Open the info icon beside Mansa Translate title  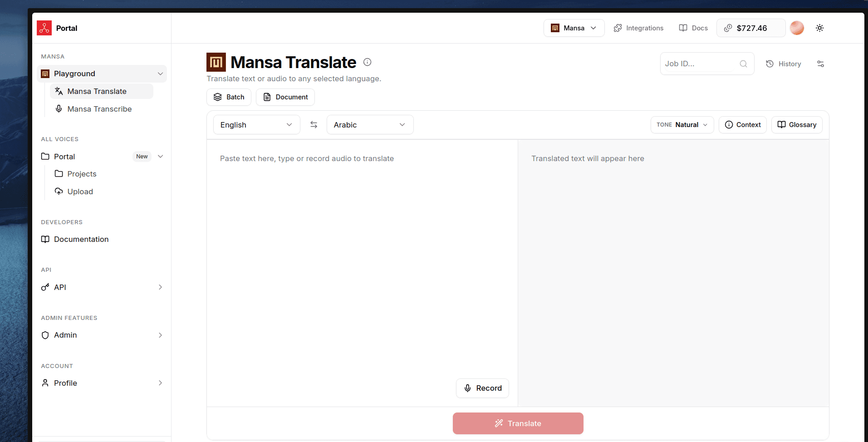[368, 62]
